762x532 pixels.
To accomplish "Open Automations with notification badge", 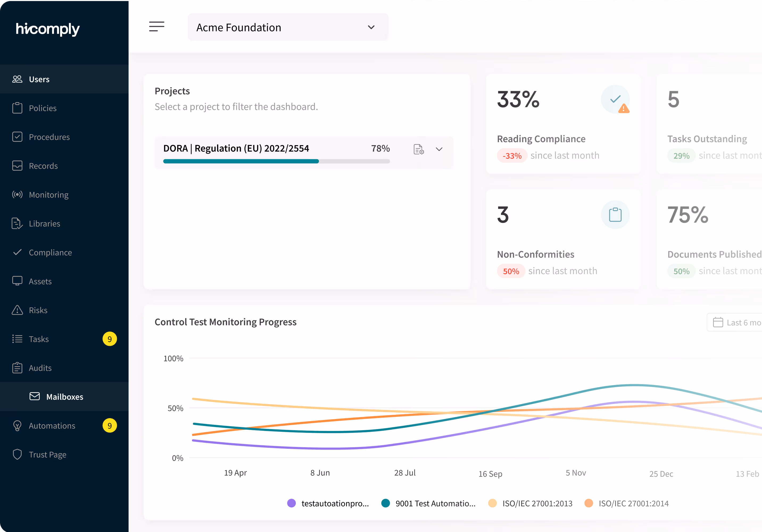I will click(x=51, y=426).
